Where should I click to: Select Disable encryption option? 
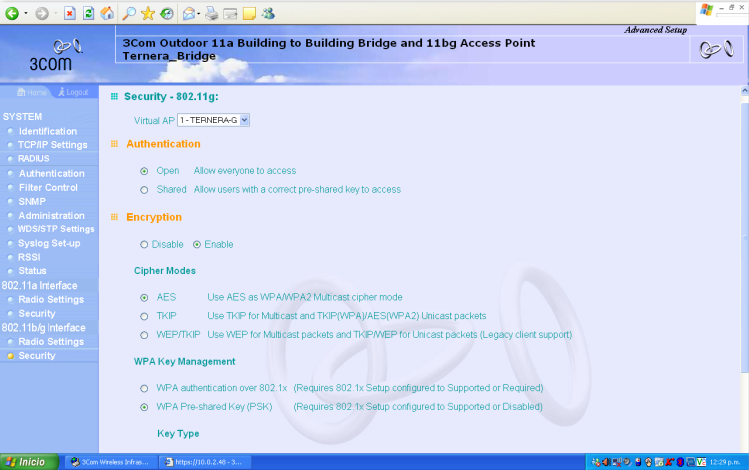[x=145, y=244]
